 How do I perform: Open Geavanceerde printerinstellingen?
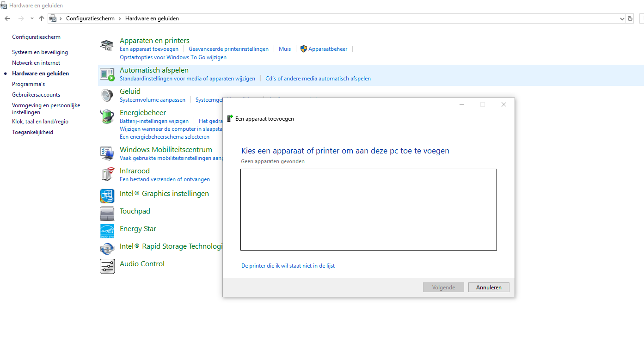pos(228,49)
